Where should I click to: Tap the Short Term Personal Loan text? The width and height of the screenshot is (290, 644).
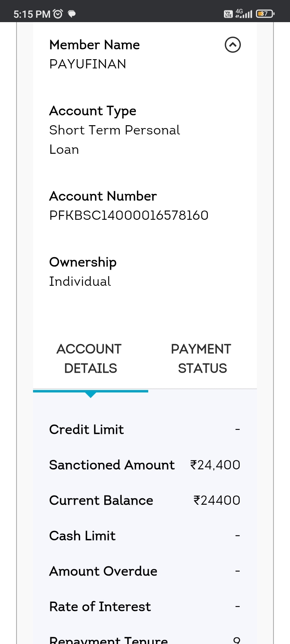click(x=114, y=139)
